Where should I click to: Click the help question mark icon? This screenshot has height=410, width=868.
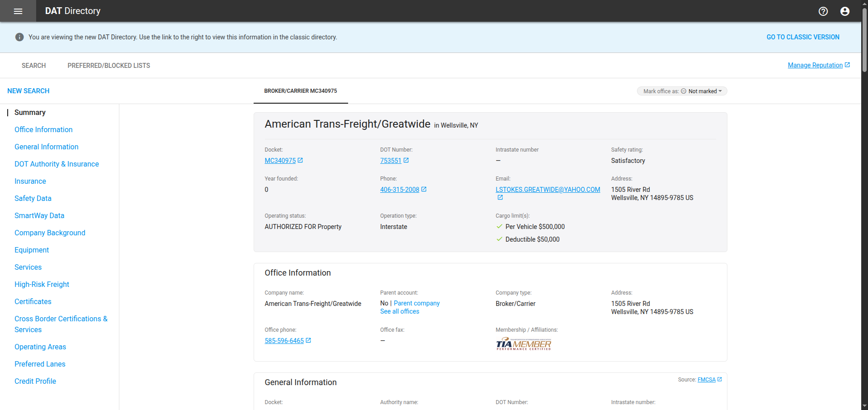tap(823, 11)
